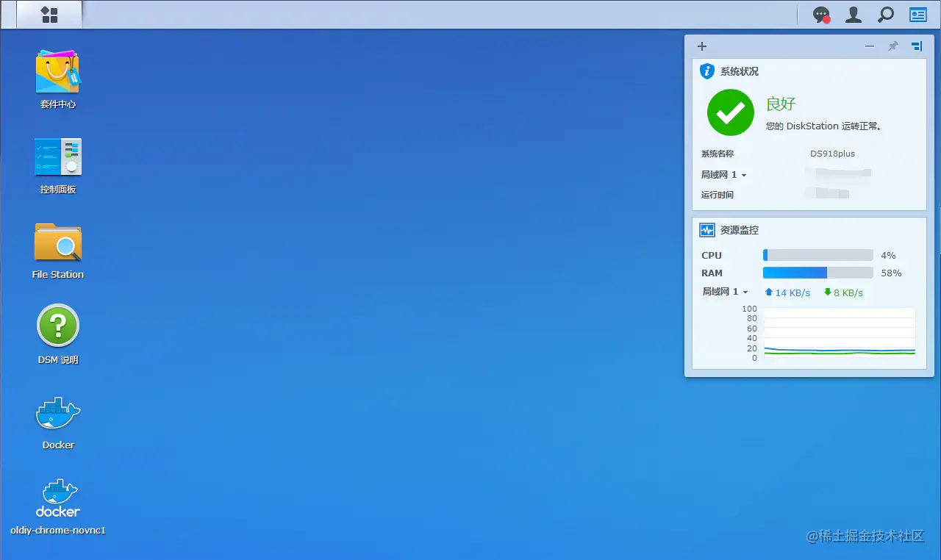941x560 pixels.
Task: Open the user account options icon
Action: pos(854,15)
